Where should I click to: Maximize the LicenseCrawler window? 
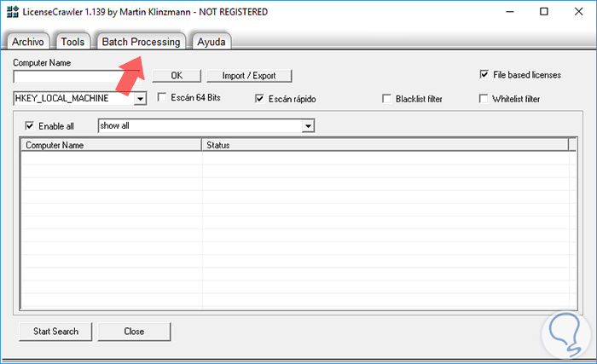[x=544, y=12]
